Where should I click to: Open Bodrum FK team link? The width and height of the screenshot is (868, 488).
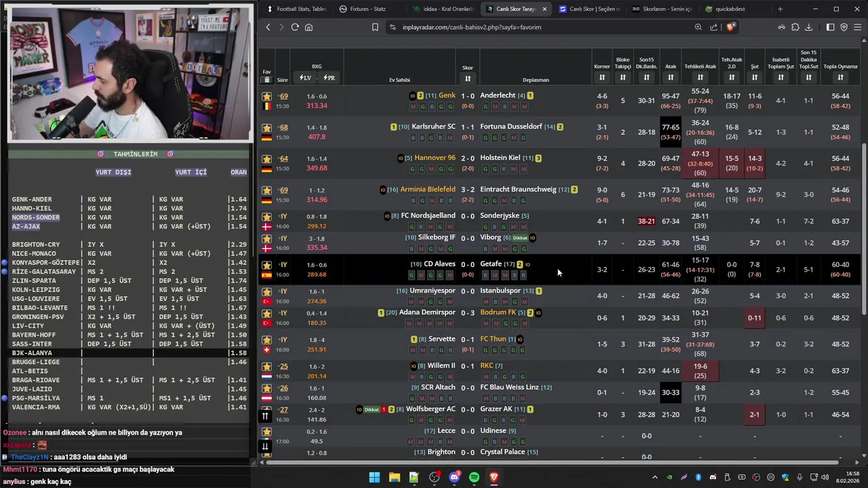498,312
